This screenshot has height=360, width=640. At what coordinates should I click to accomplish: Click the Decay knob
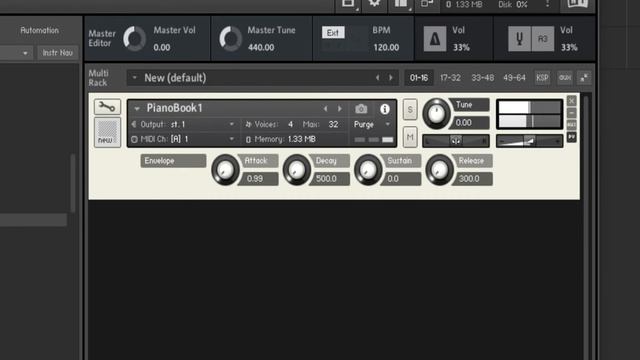[x=297, y=170]
